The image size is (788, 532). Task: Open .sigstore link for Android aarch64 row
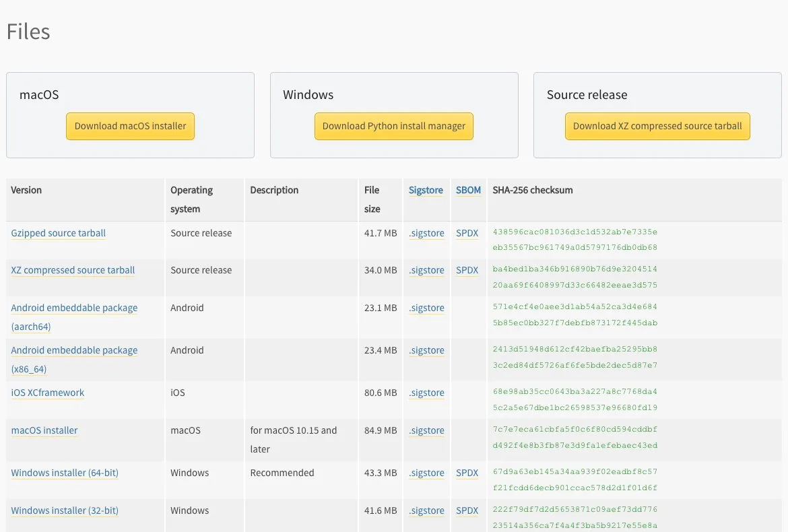tap(427, 308)
